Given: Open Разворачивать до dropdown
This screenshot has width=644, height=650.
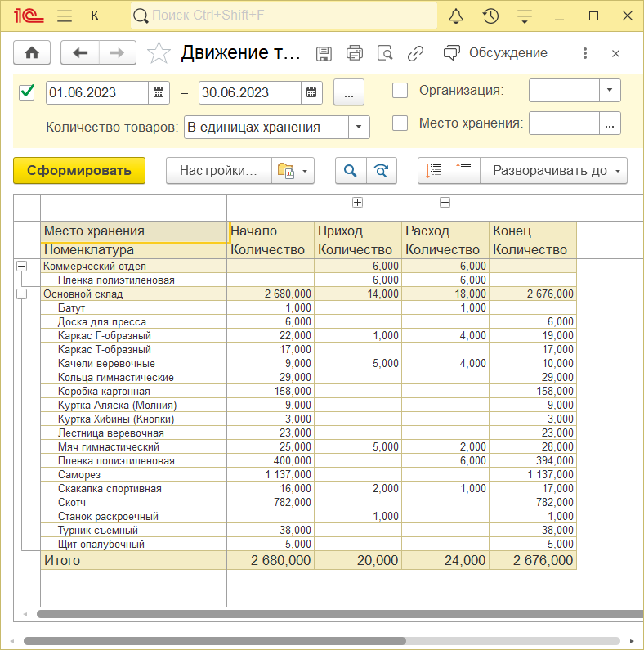Looking at the screenshot, I should click(x=553, y=170).
